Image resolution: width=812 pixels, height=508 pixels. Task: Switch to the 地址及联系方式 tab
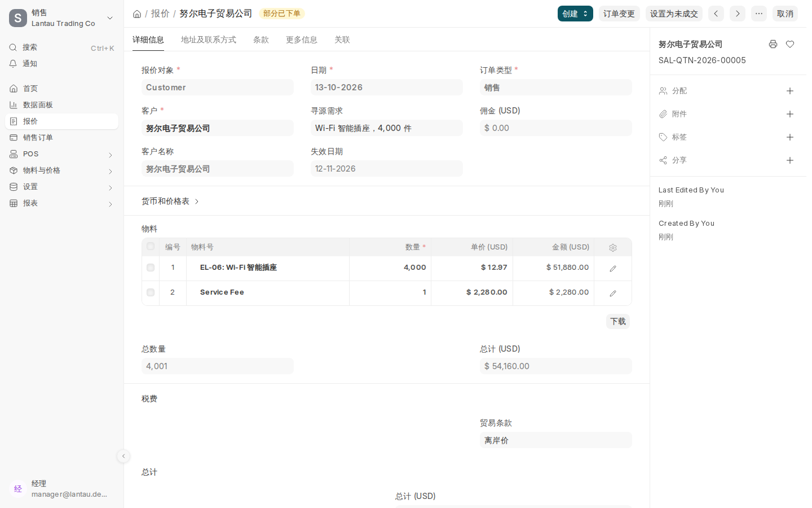tap(209, 40)
